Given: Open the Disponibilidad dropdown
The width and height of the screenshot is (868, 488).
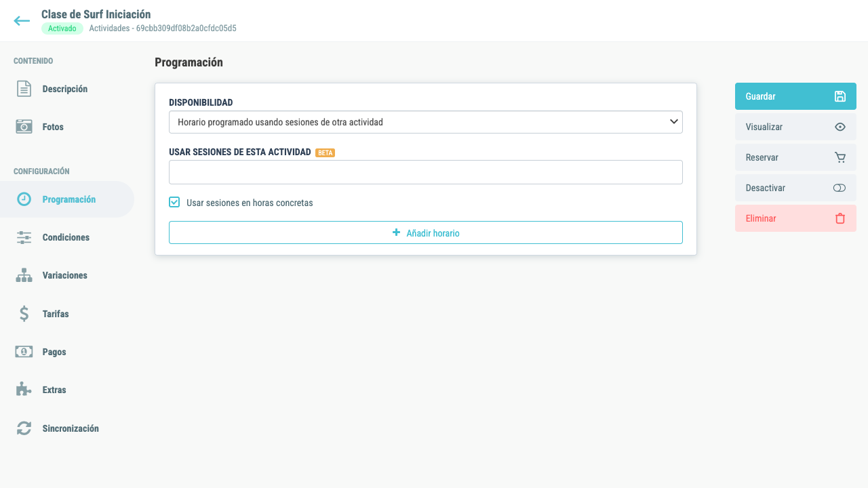Looking at the screenshot, I should [x=426, y=122].
